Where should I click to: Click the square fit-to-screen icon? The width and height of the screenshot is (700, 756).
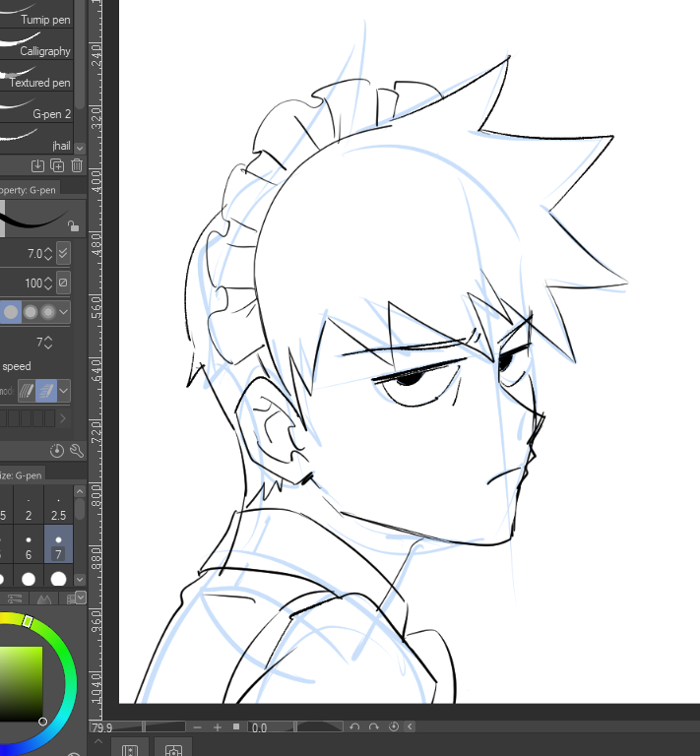(x=236, y=726)
